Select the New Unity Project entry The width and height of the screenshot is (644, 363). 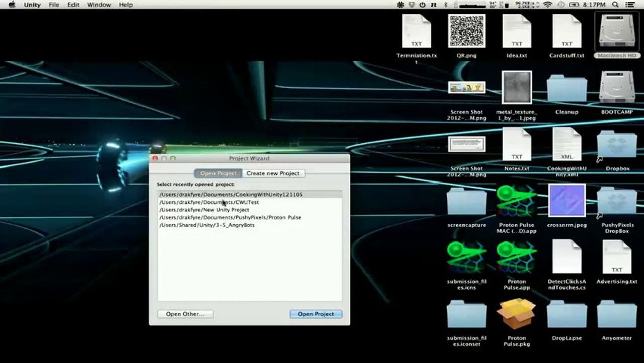[250, 210]
